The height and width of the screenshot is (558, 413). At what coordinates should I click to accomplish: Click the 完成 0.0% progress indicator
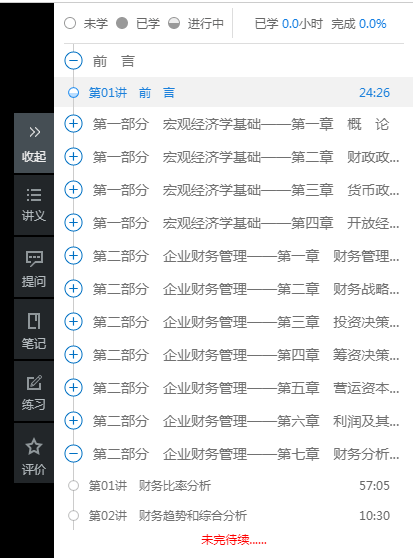coord(359,24)
